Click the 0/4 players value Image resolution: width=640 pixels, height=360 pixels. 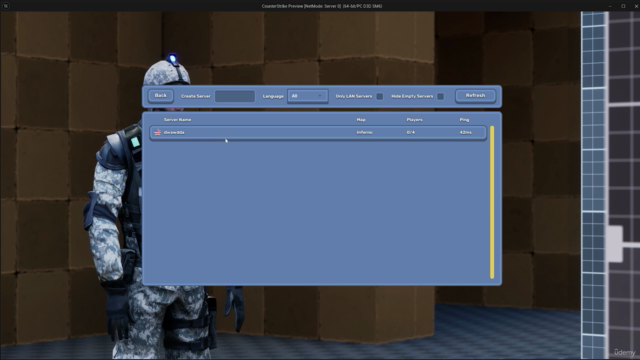pos(411,132)
